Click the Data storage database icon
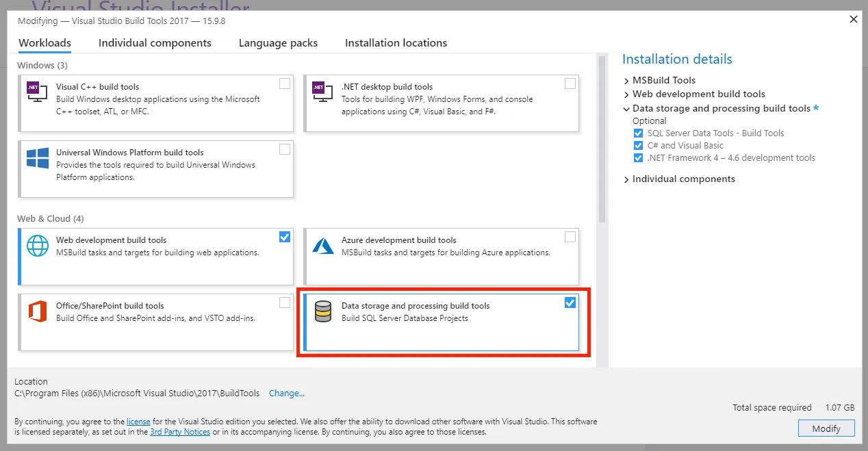Viewport: 868px width, 451px height. pos(322,311)
